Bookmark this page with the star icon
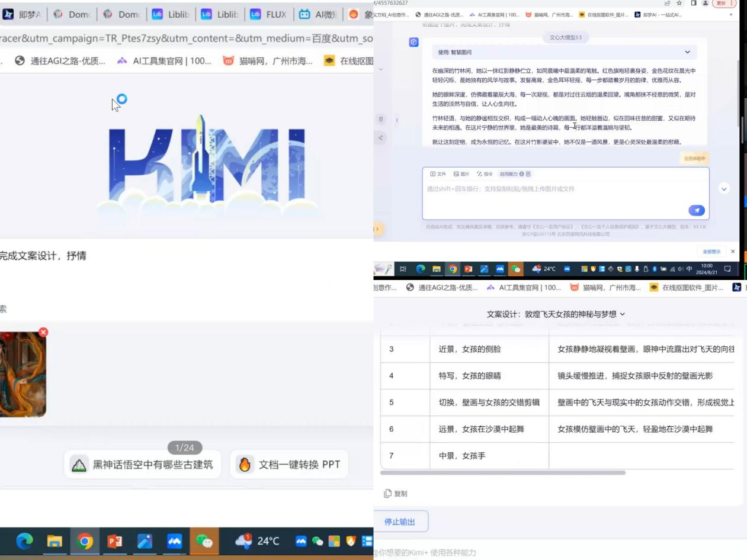This screenshot has width=747, height=560. [x=679, y=3]
